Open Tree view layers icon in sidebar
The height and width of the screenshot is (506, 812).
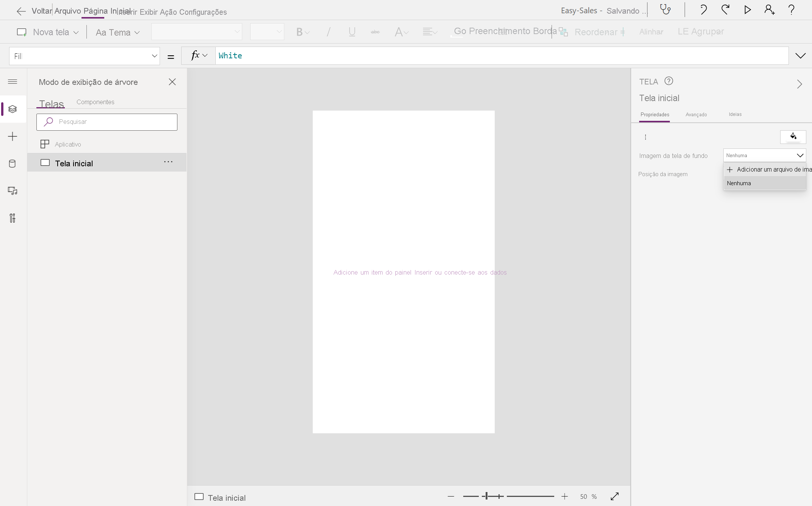[x=13, y=109]
